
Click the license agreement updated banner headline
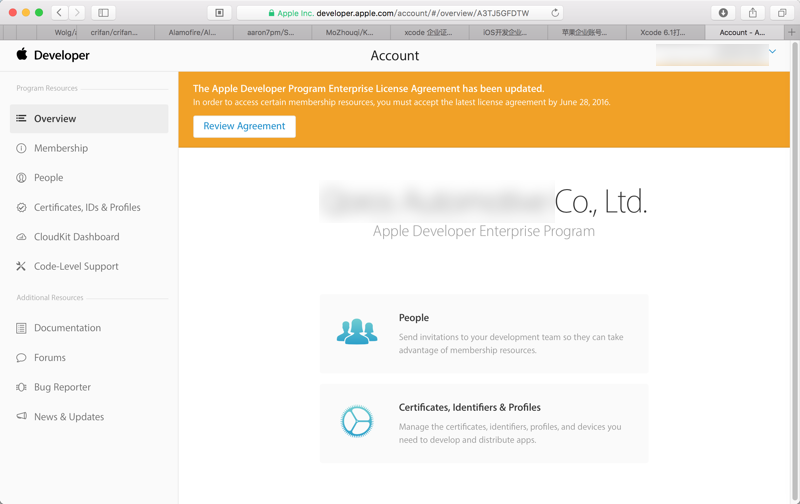368,88
